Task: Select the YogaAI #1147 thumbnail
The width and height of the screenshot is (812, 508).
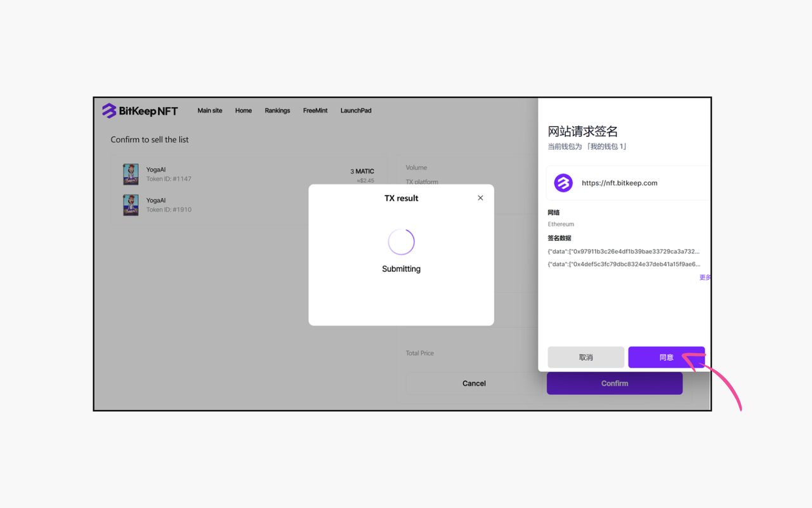Action: coord(131,174)
